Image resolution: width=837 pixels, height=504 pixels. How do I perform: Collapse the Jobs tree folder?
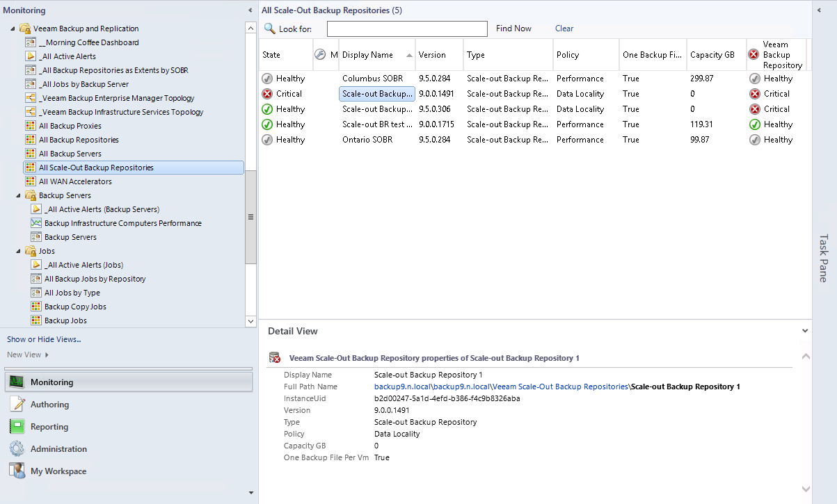(18, 251)
